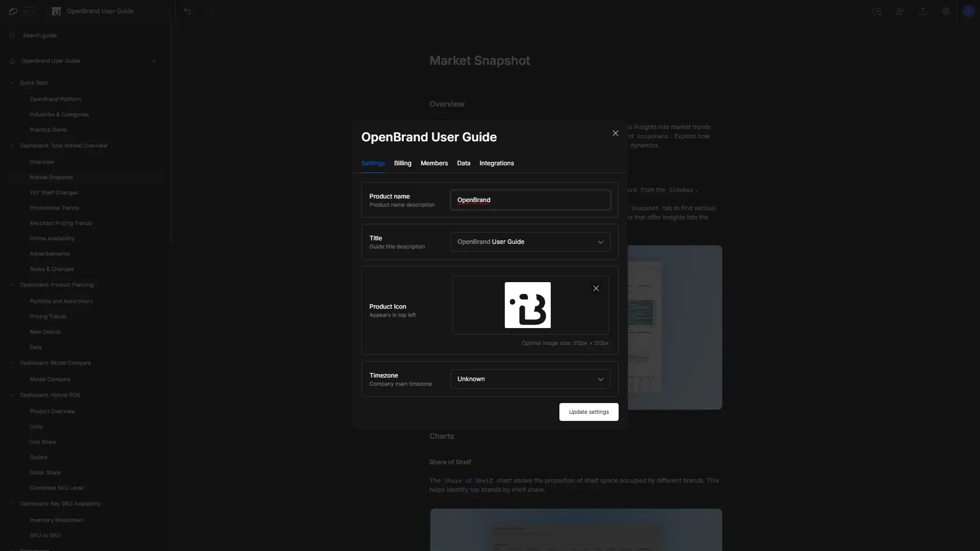Remove the uploaded product icon
Screen dimensions: 980x551
pos(596,288)
